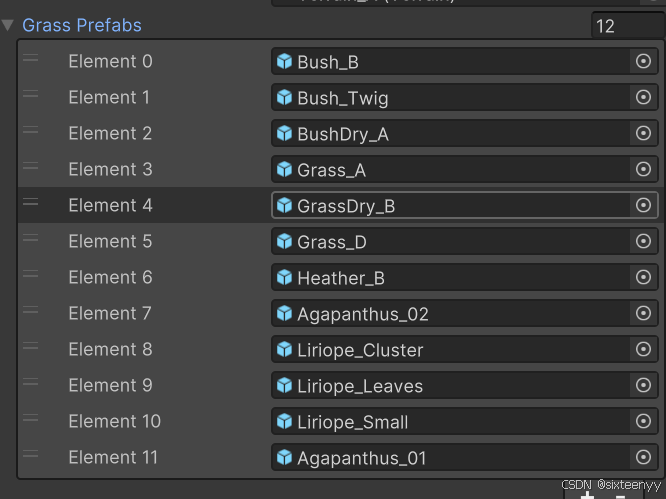Click the plus button to add element

[x=587, y=493]
